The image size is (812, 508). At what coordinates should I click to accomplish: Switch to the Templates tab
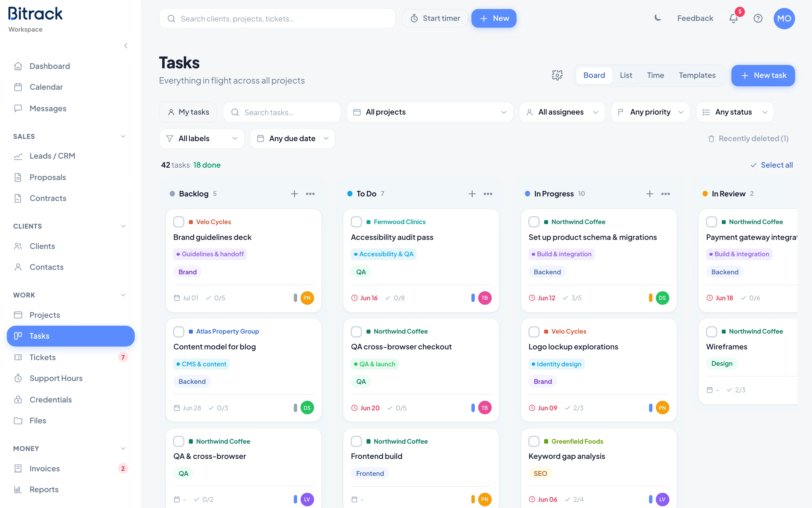(697, 75)
